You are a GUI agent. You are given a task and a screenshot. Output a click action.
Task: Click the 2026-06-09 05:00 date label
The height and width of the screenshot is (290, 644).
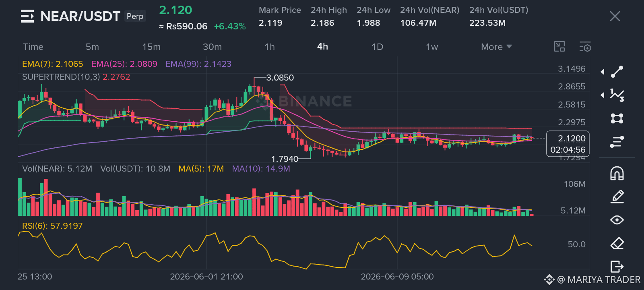click(397, 277)
